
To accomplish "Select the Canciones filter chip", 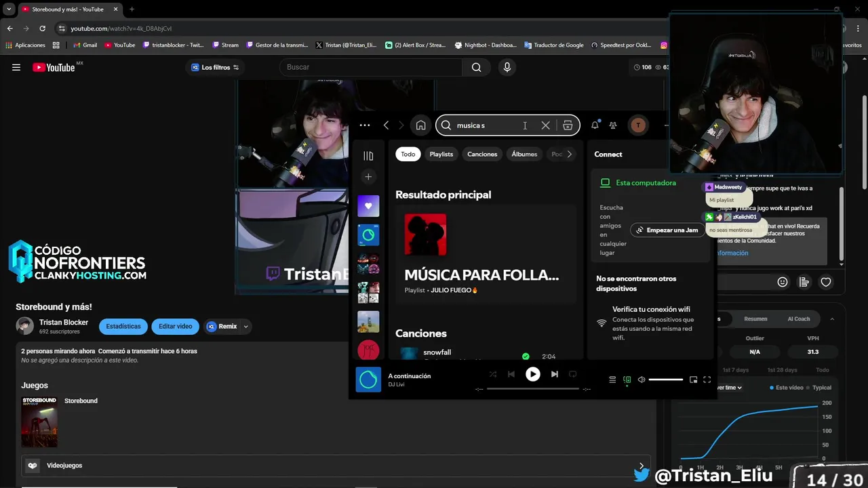I will click(x=482, y=154).
